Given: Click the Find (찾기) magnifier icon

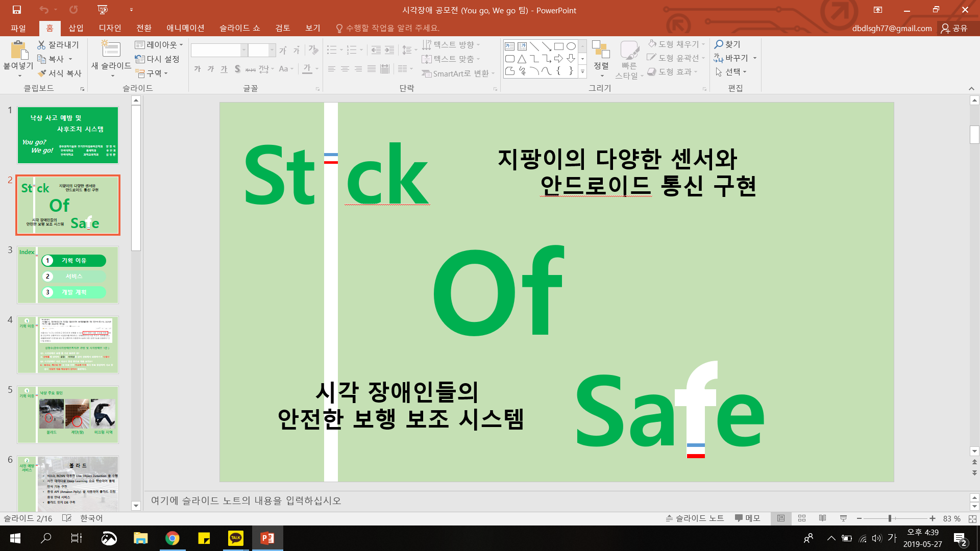Looking at the screenshot, I should pos(719,44).
